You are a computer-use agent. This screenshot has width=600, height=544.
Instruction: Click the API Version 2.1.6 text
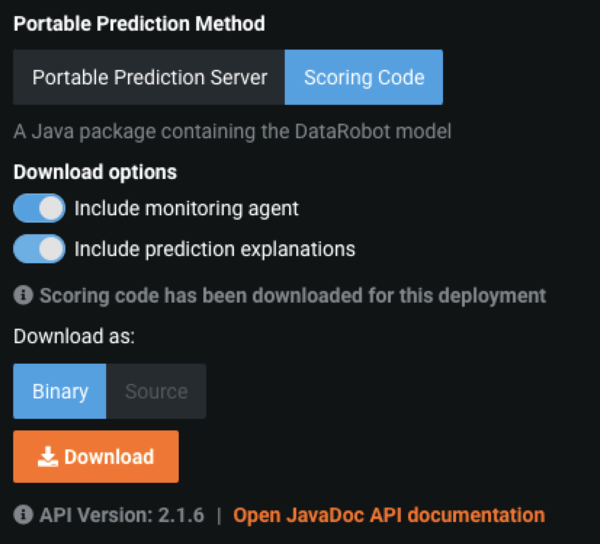click(121, 515)
